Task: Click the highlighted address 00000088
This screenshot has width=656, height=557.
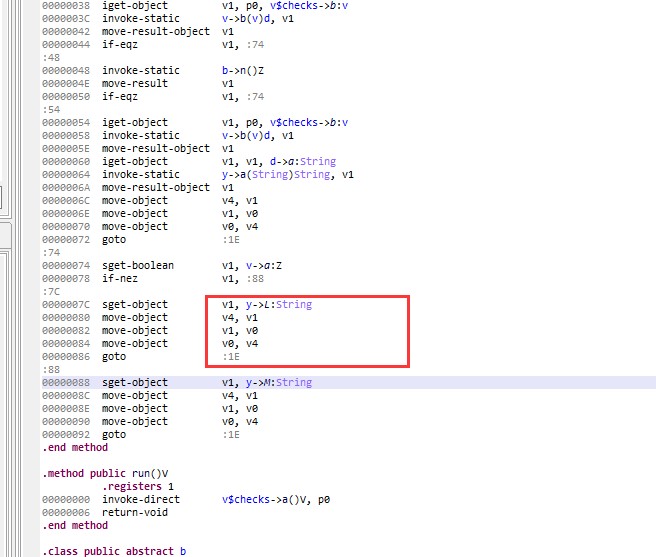Action: [x=66, y=382]
